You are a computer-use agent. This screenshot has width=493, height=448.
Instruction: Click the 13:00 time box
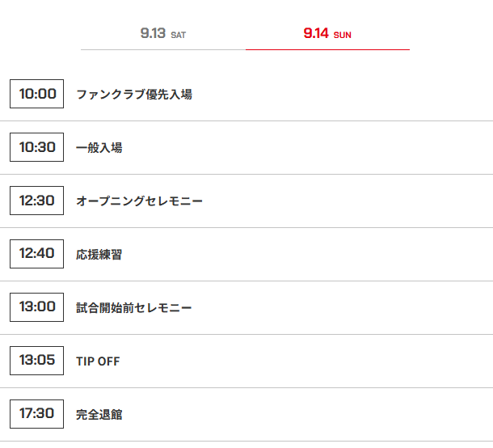37,307
